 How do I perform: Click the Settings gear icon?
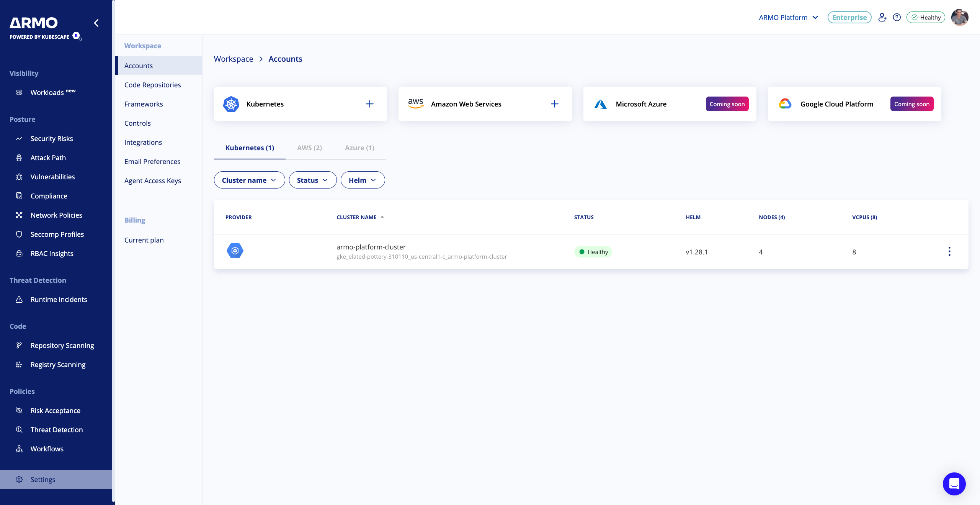pyautogui.click(x=19, y=479)
